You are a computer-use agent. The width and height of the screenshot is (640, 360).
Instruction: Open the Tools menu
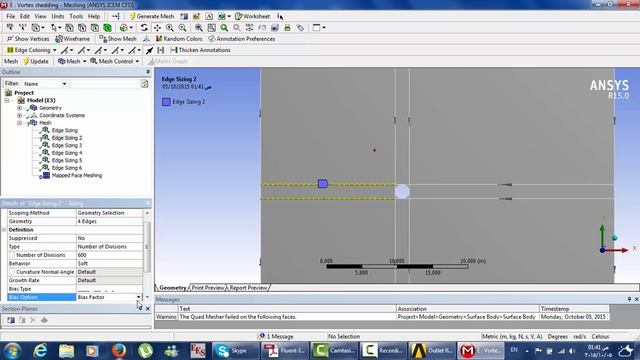tap(76, 16)
